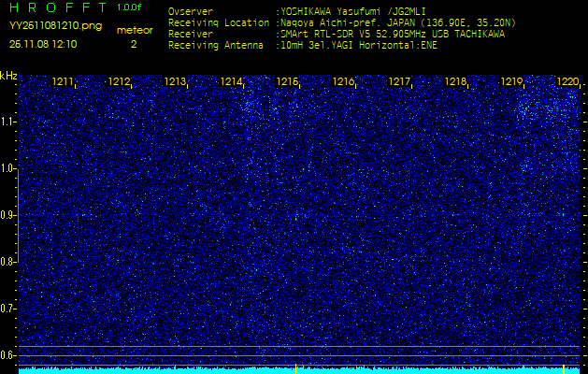Click the date and time 12:10 stamp
This screenshot has width=588, height=374.
(43, 44)
